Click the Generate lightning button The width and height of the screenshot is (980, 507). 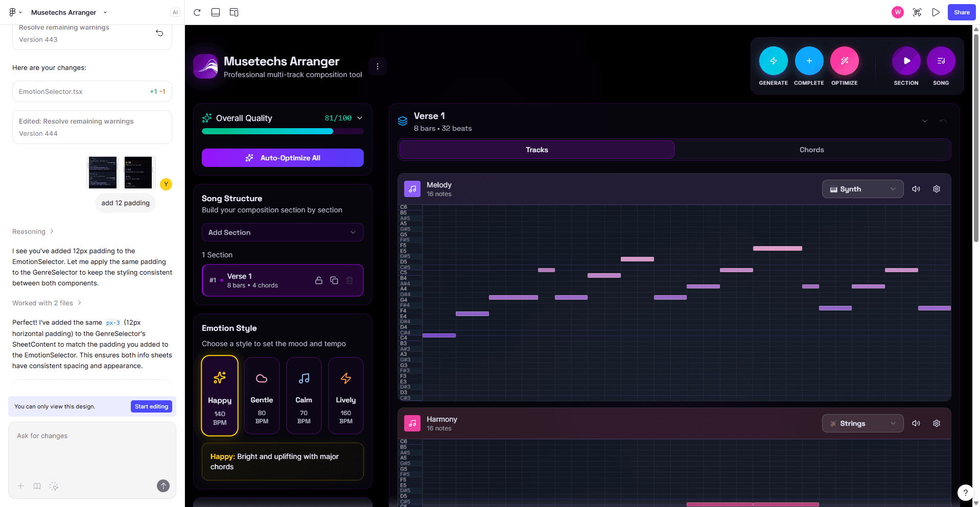click(x=773, y=61)
